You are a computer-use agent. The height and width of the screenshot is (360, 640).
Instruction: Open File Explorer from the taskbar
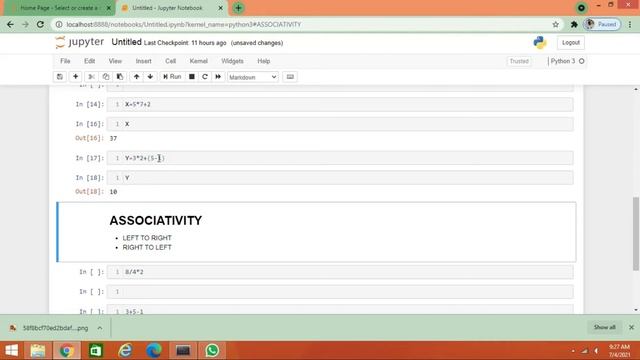38,351
